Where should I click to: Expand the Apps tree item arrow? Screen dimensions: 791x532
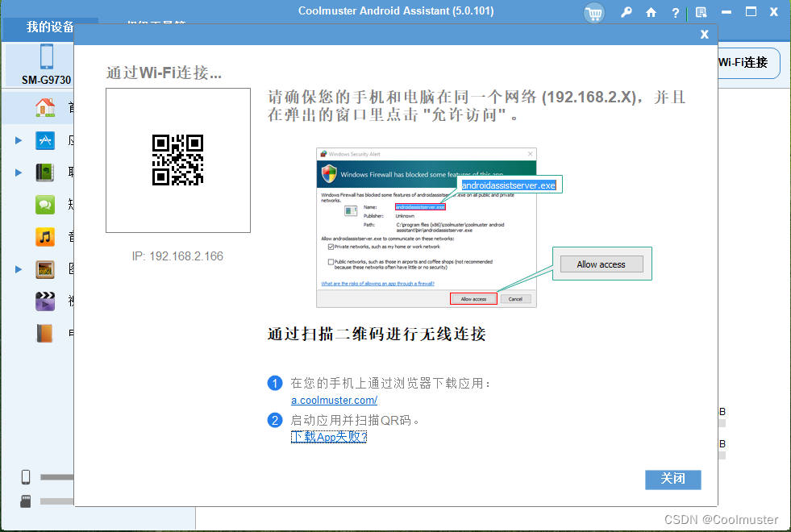(19, 139)
